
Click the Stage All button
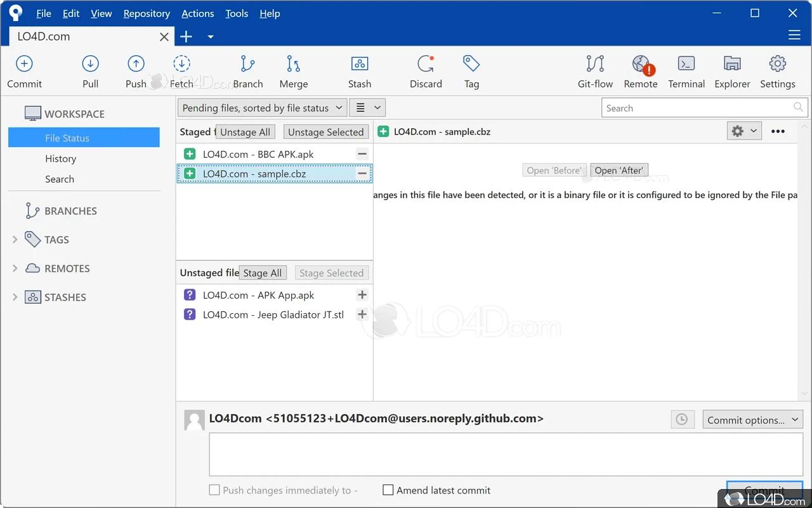[262, 272]
